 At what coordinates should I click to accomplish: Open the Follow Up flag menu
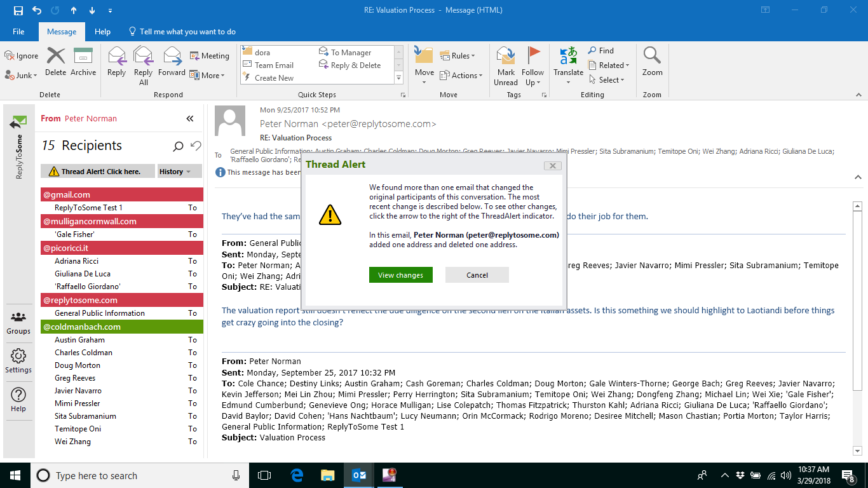coord(533,66)
